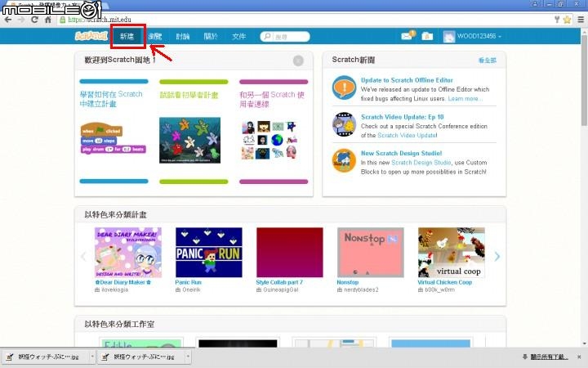Show next featured projects with right chevron
Image resolution: width=588 pixels, height=368 pixels.
click(497, 256)
